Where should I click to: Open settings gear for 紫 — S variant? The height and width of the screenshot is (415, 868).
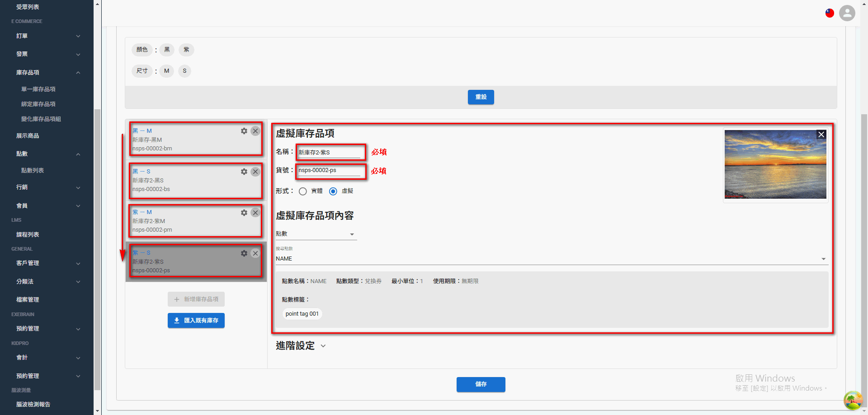244,253
